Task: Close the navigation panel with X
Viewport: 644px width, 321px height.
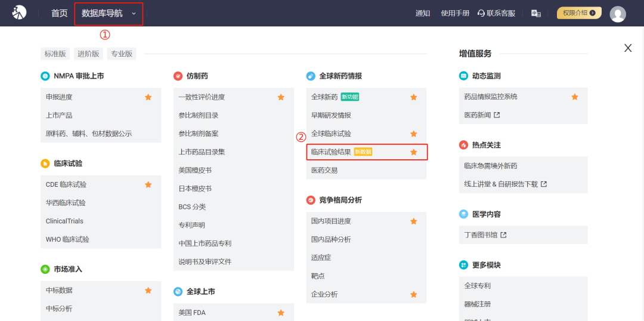Action: (x=627, y=48)
